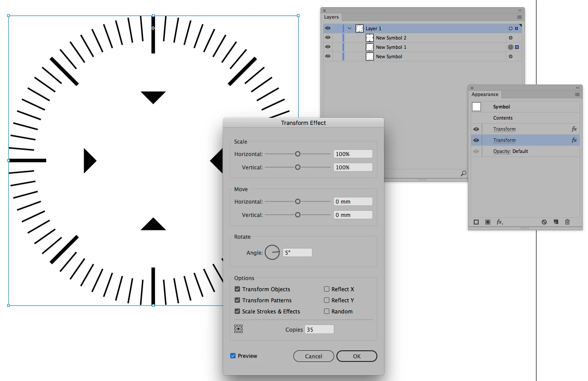The height and width of the screenshot is (381, 588).
Task: Open the Add New Effect fx menu
Action: 500,222
